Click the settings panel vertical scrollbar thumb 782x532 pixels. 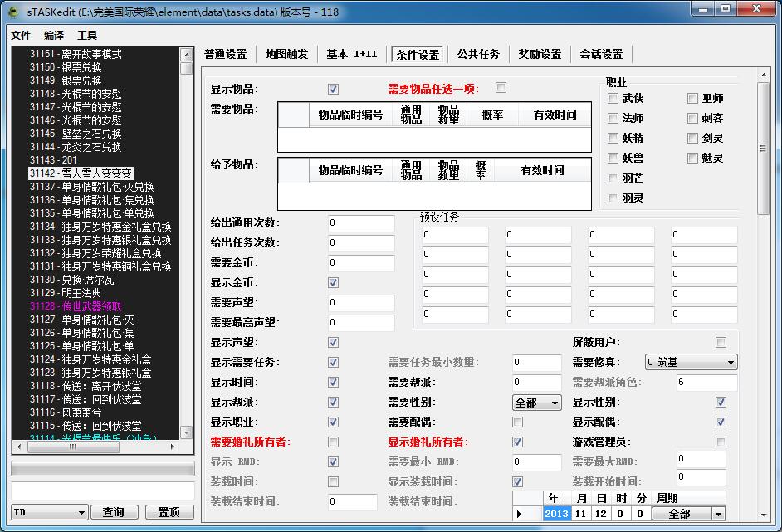(763, 149)
